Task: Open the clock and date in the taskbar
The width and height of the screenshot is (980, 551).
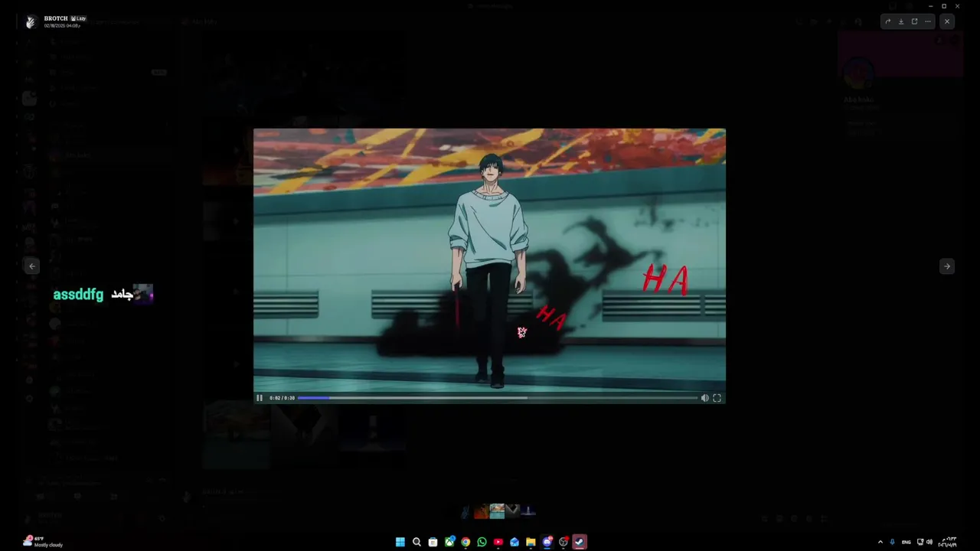Action: 948,542
